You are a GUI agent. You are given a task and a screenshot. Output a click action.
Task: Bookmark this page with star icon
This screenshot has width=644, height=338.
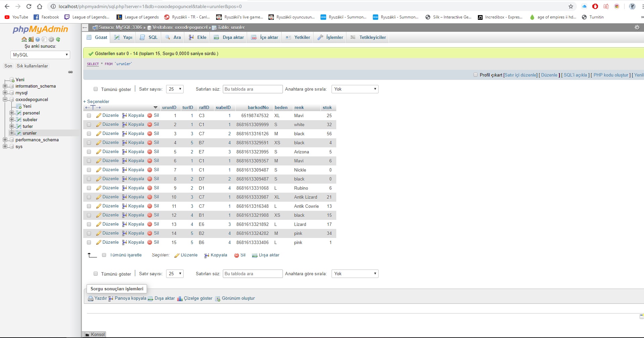click(x=571, y=6)
